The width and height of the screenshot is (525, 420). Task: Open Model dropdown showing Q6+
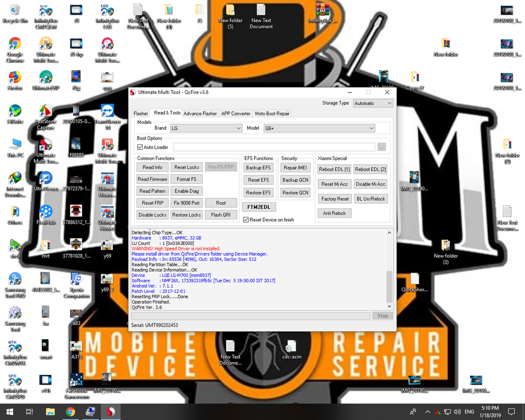tap(319, 128)
